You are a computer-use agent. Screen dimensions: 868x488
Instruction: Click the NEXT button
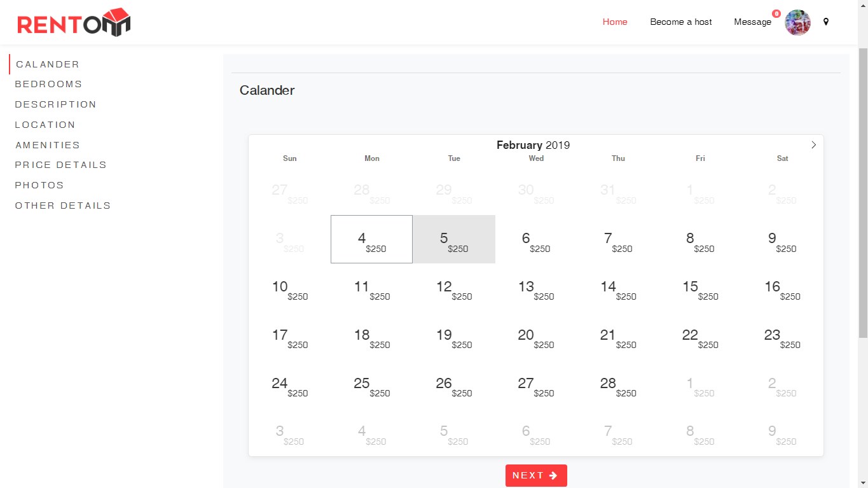pyautogui.click(x=536, y=475)
